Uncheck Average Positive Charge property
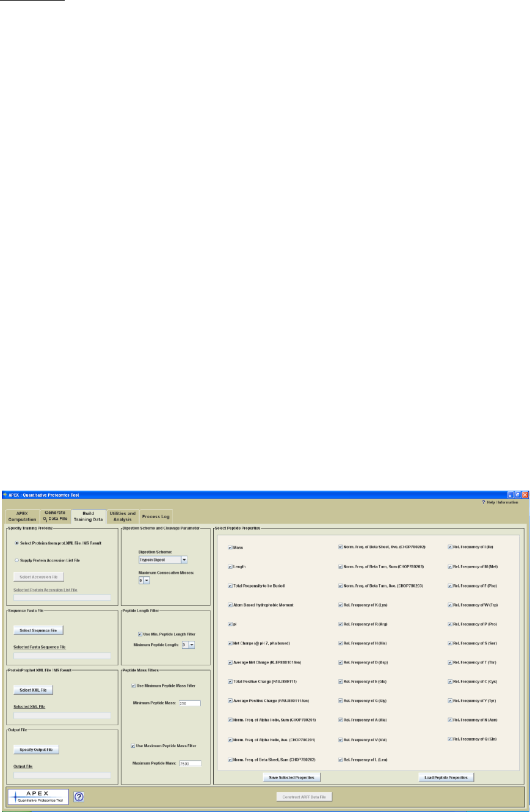The width and height of the screenshot is (530, 812). 230,700
